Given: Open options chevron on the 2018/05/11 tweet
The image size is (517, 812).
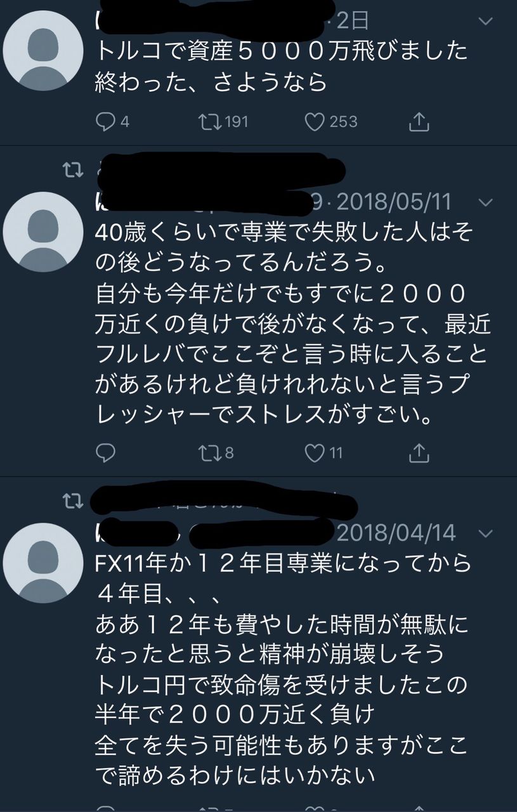Looking at the screenshot, I should (x=485, y=202).
